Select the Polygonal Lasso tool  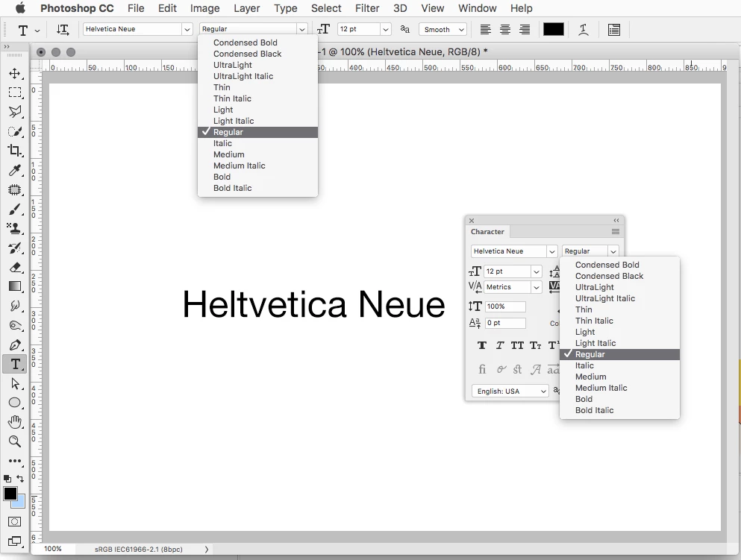pyautogui.click(x=15, y=112)
